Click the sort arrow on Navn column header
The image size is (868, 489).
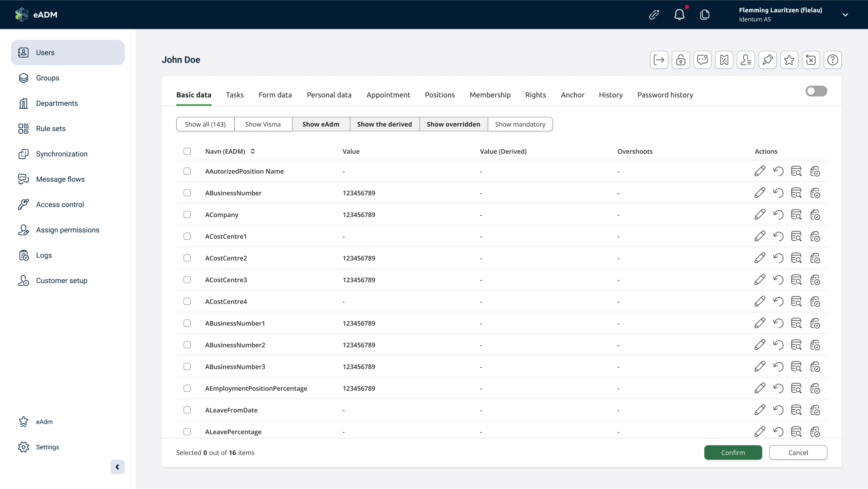[x=252, y=151]
